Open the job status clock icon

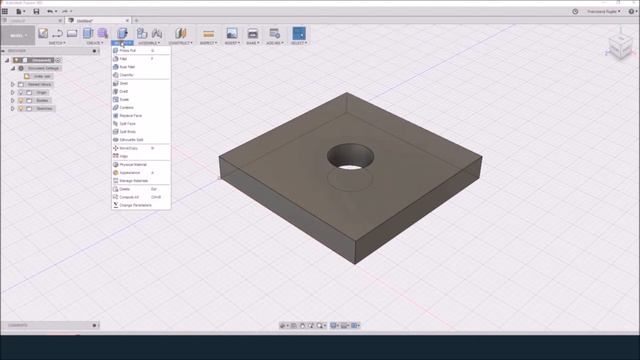[x=575, y=11]
